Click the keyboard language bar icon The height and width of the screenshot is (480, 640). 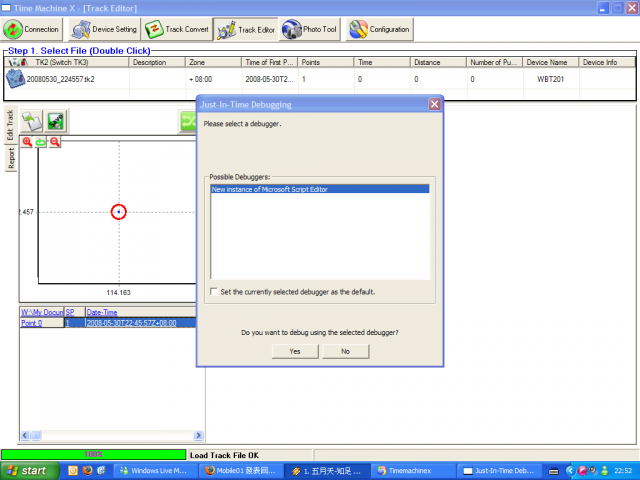tap(553, 471)
